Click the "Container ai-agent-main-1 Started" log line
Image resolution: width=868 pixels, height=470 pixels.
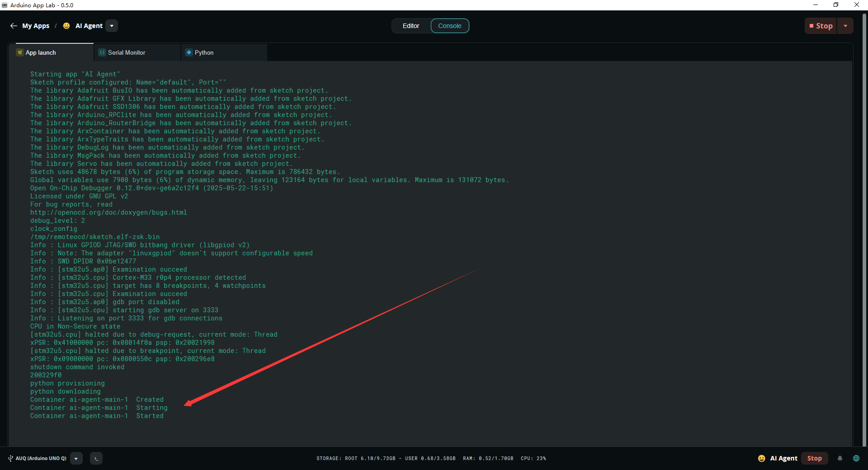coord(97,416)
